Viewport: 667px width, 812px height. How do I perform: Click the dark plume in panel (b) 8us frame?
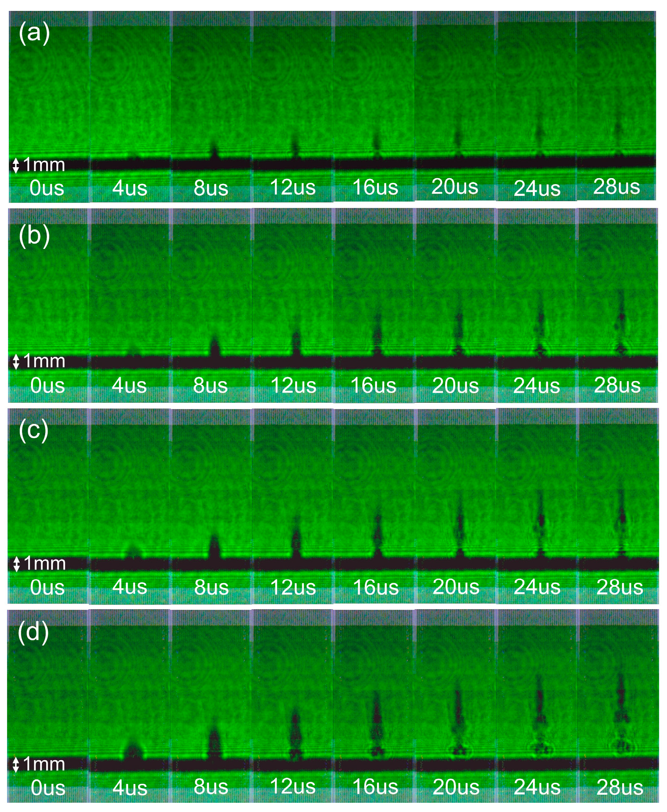[215, 346]
